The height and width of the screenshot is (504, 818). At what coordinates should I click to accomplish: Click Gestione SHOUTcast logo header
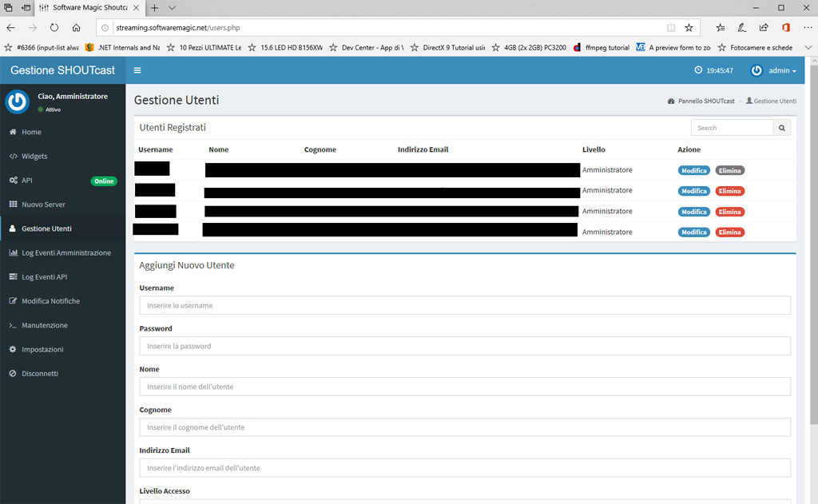[x=62, y=70]
